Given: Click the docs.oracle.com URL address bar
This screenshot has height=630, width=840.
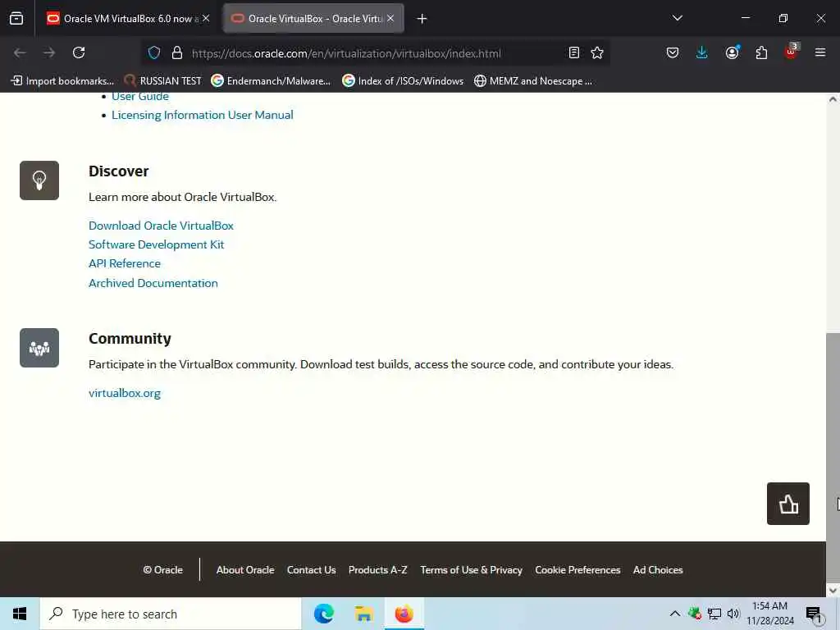Looking at the screenshot, I should (x=346, y=53).
